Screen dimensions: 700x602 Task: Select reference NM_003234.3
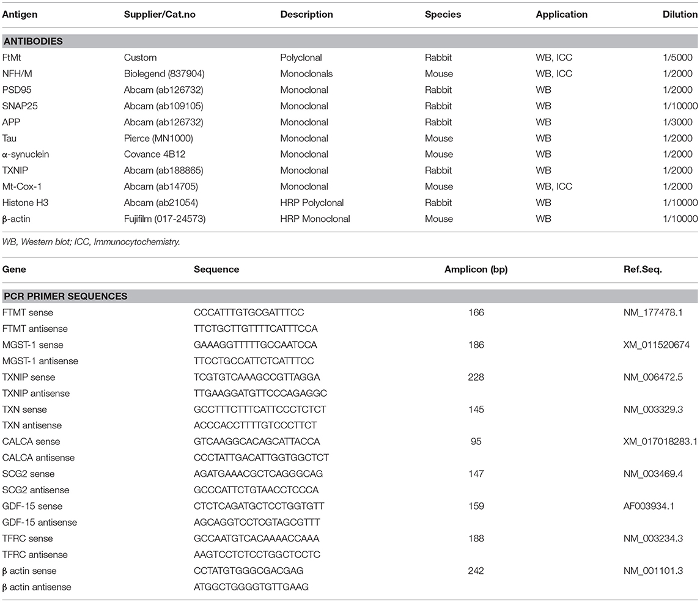coord(653,538)
